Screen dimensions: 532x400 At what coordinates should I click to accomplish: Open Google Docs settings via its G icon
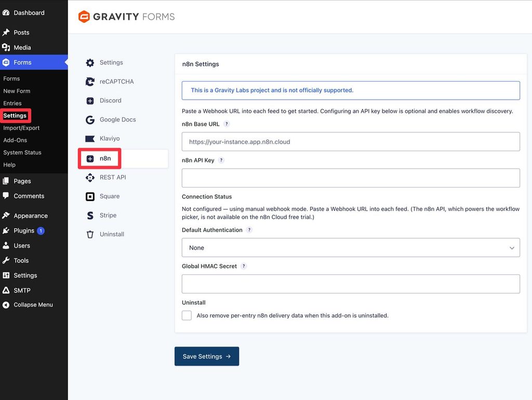tap(90, 120)
